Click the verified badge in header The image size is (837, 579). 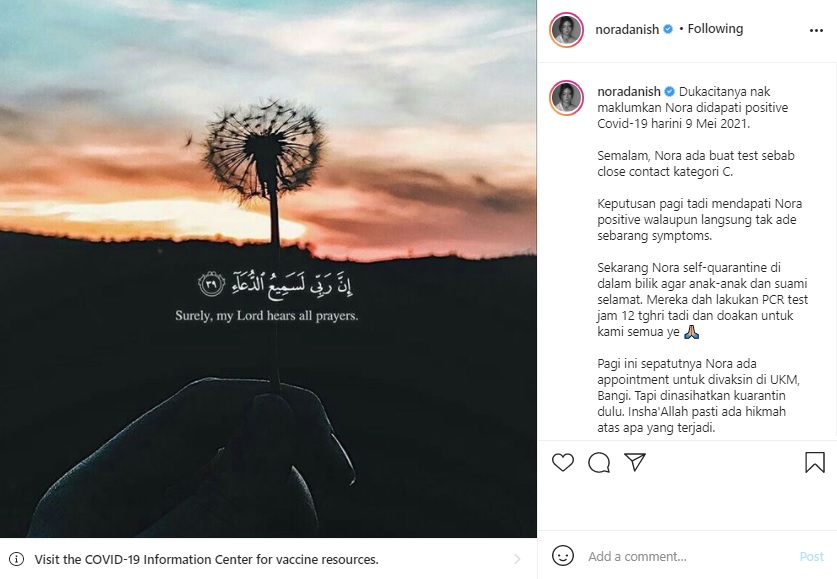pyautogui.click(x=668, y=29)
